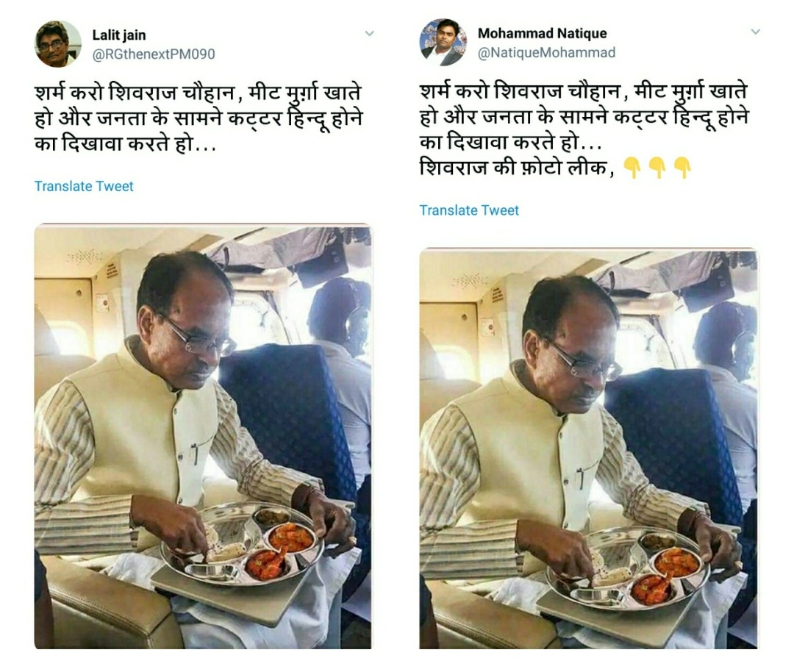The height and width of the screenshot is (672, 794).
Task: Click the food plate in the right tweet photo
Action: click(628, 568)
